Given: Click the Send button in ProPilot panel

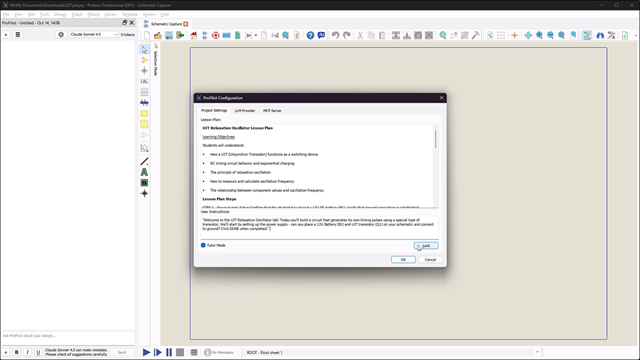Looking at the screenshot, I should [122, 352].
